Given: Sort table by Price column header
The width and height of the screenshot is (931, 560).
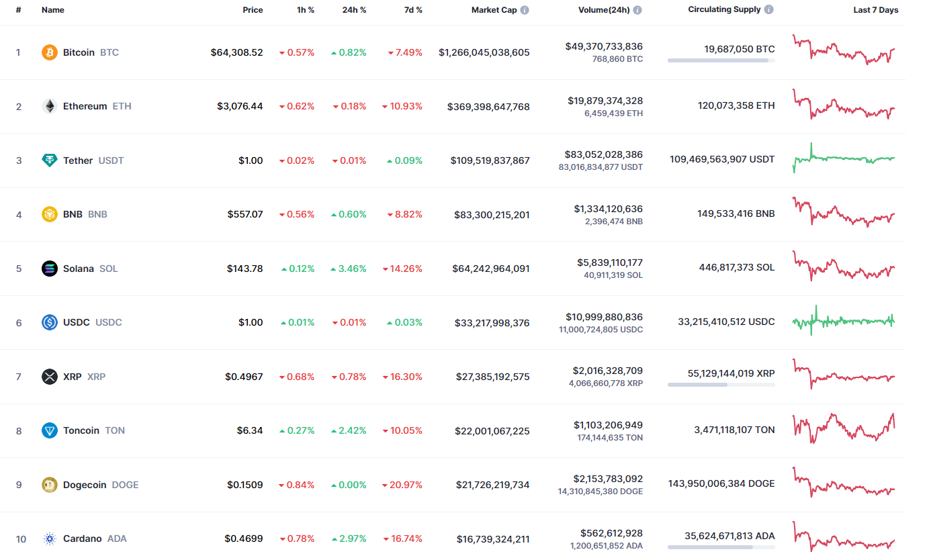Looking at the screenshot, I should coord(253,10).
